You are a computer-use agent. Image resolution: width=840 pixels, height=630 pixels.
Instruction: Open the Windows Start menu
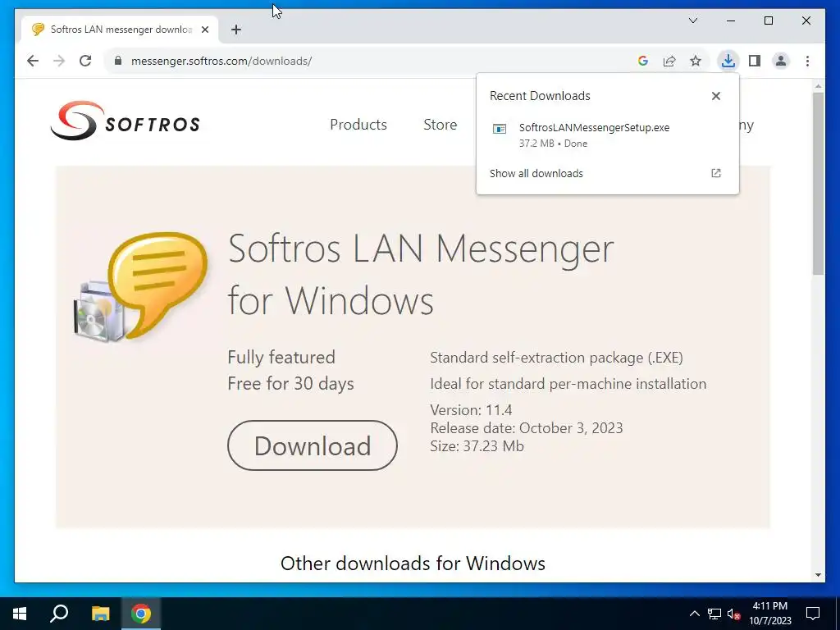[20, 614]
